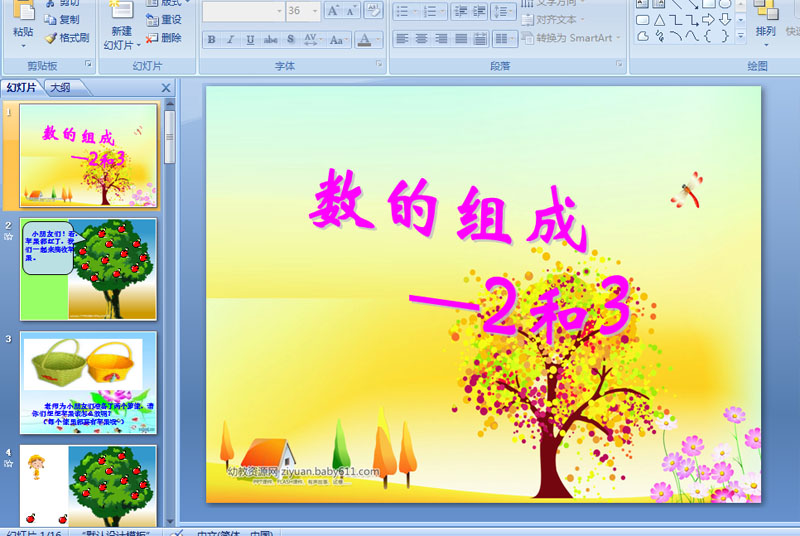Delete the slide with the 删除 button
The height and width of the screenshot is (536, 800).
pos(163,38)
